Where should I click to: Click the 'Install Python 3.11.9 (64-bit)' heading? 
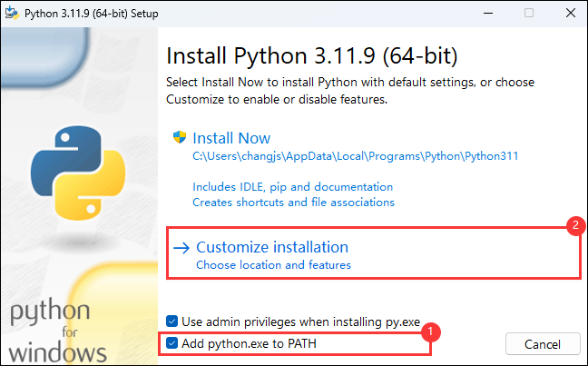311,56
